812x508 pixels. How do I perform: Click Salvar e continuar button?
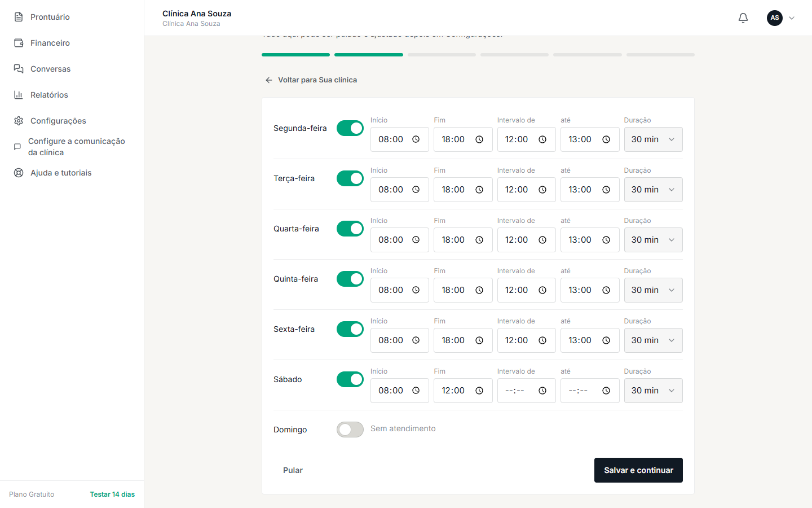pyautogui.click(x=638, y=470)
